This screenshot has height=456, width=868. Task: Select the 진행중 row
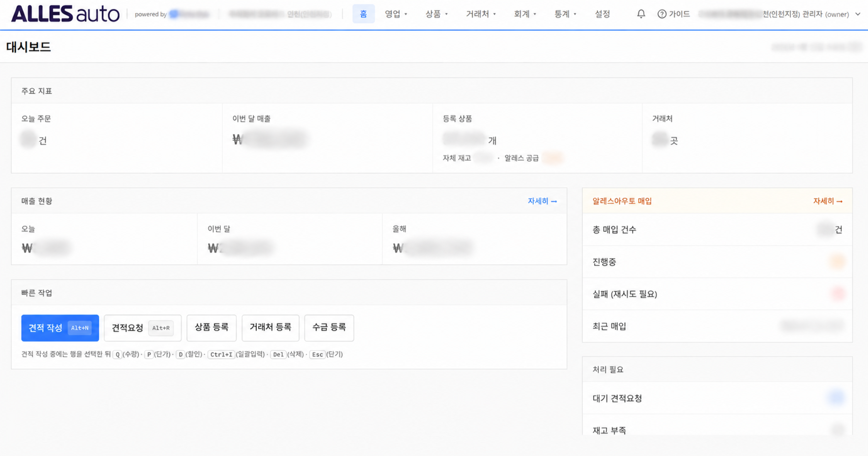click(x=717, y=262)
